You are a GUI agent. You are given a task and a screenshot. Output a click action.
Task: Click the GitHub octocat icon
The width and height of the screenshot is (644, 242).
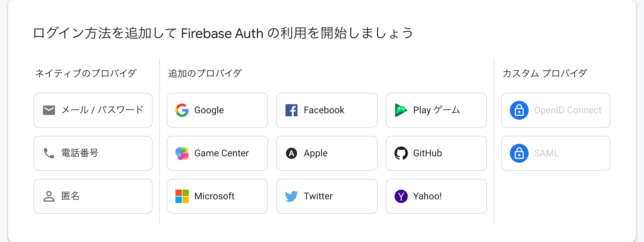[x=401, y=153]
